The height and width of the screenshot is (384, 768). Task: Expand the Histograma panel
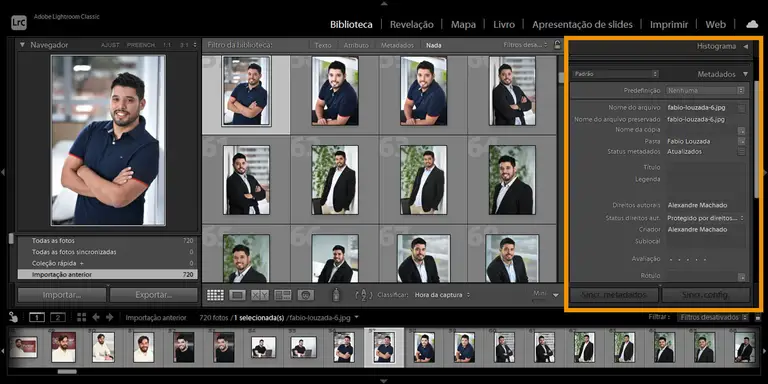click(x=746, y=47)
